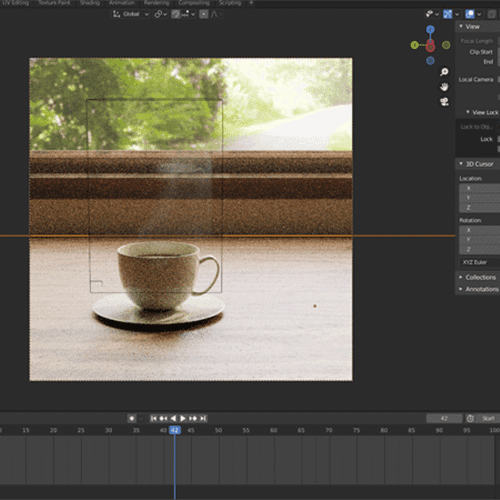Jump to the first frame
500x500 pixels.
click(x=154, y=418)
